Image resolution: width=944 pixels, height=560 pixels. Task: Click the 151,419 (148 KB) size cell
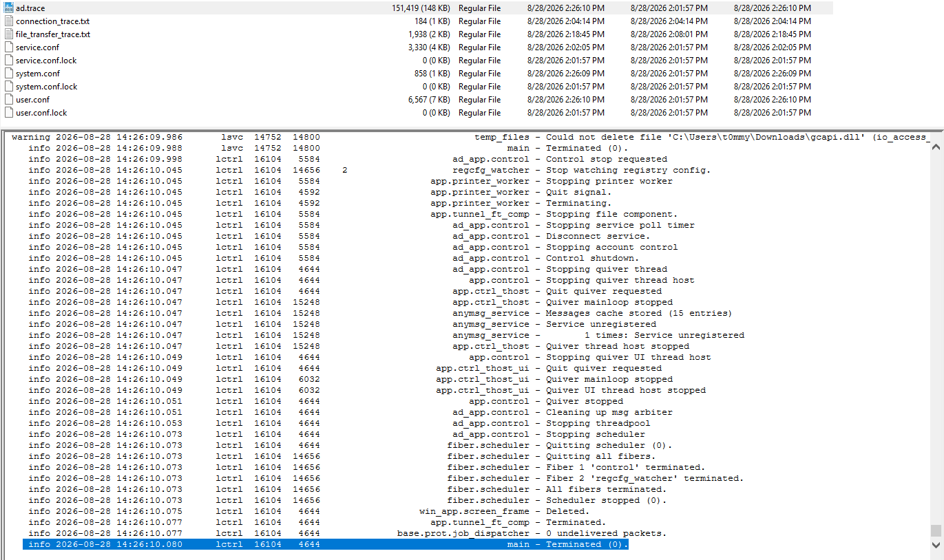pos(421,8)
